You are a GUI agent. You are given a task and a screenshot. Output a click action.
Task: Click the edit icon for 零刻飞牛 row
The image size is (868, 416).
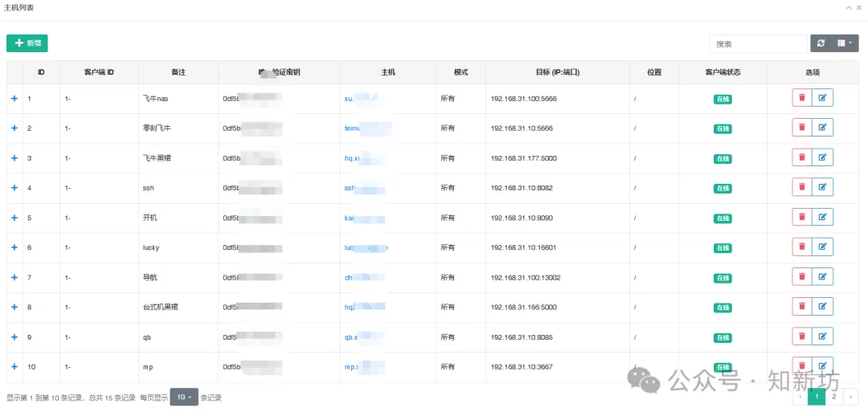coord(822,128)
